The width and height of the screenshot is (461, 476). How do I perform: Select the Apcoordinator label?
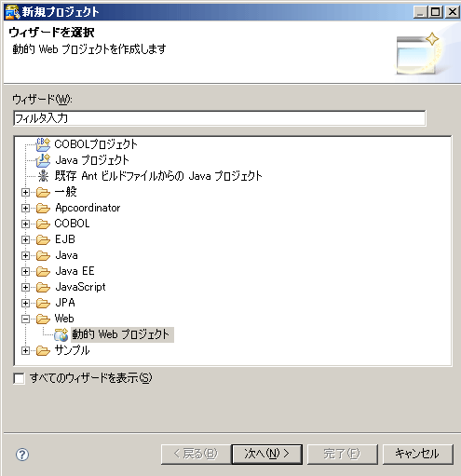[x=88, y=208]
